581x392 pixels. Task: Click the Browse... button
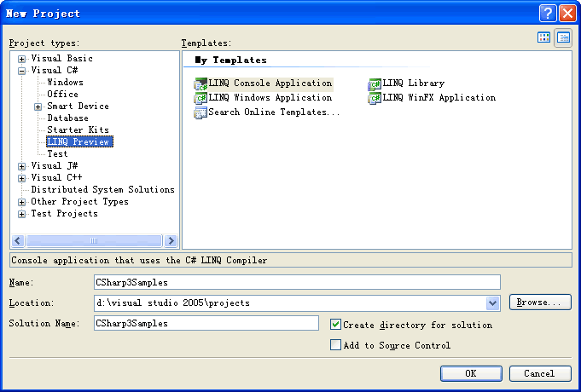(x=540, y=303)
